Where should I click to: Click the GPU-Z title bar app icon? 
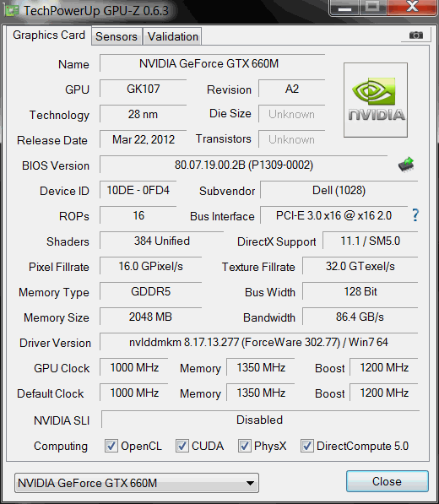[x=12, y=11]
